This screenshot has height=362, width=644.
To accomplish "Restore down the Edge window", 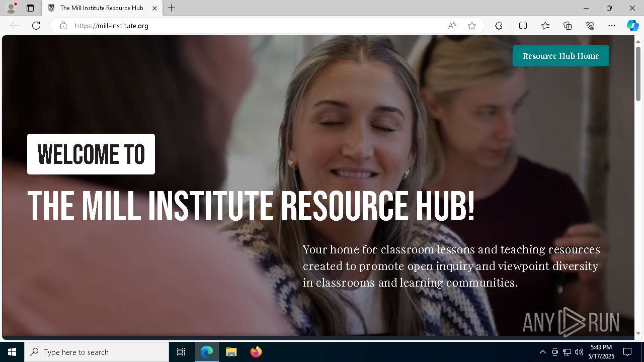I will [x=609, y=8].
